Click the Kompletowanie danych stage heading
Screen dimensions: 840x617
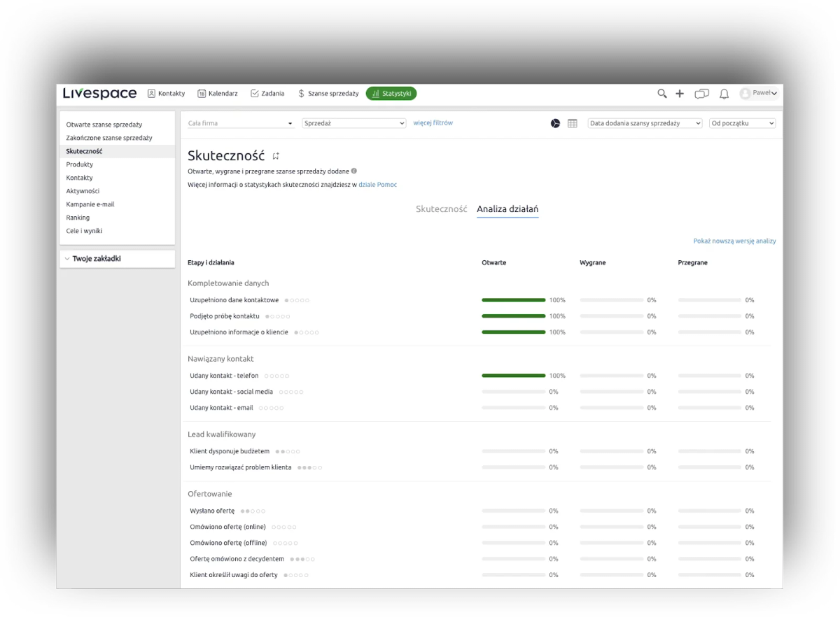coord(228,283)
